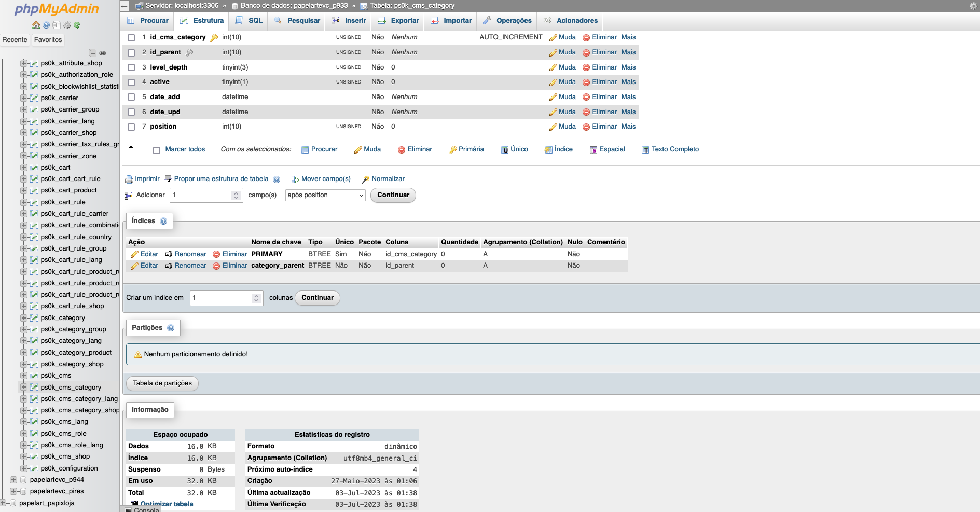Click Eliminar icon for date_upd column

pyautogui.click(x=586, y=112)
